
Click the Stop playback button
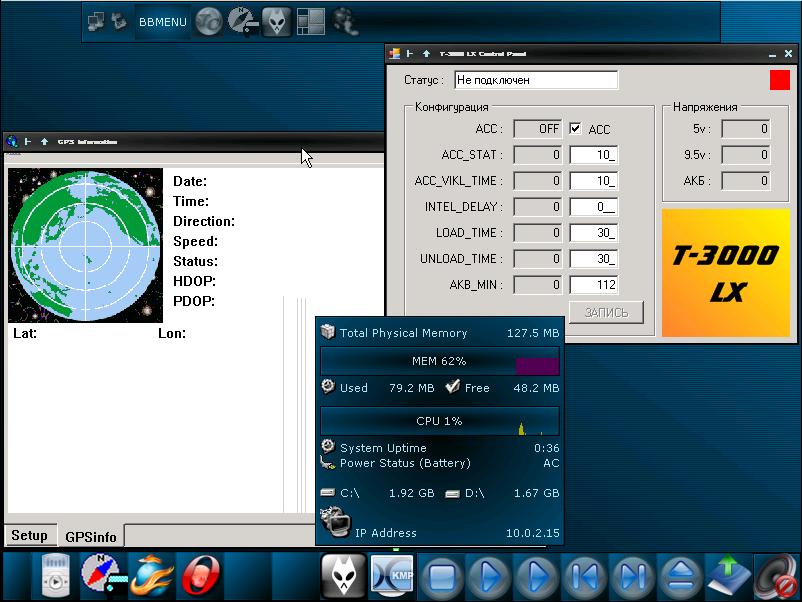pos(442,577)
